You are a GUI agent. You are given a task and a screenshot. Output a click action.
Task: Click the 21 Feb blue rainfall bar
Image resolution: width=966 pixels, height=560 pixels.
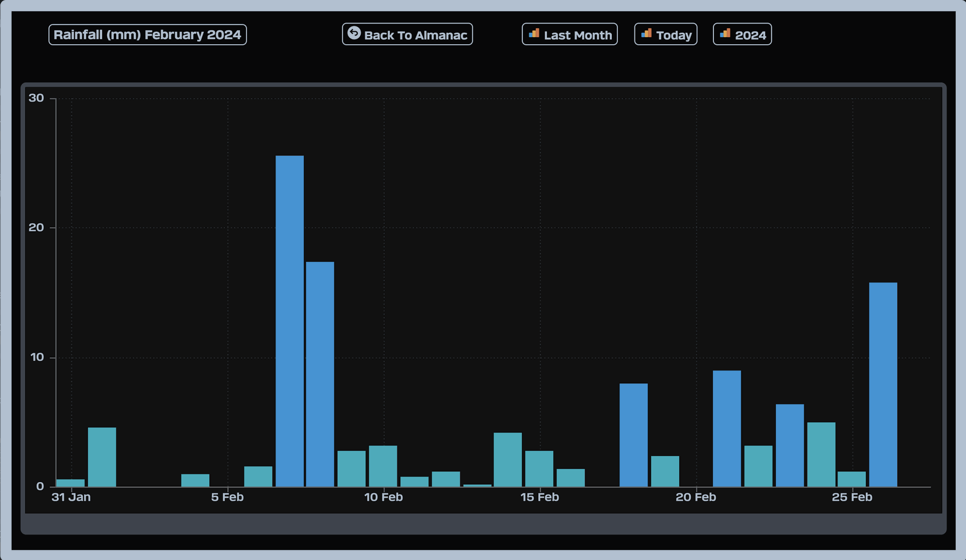727,428
